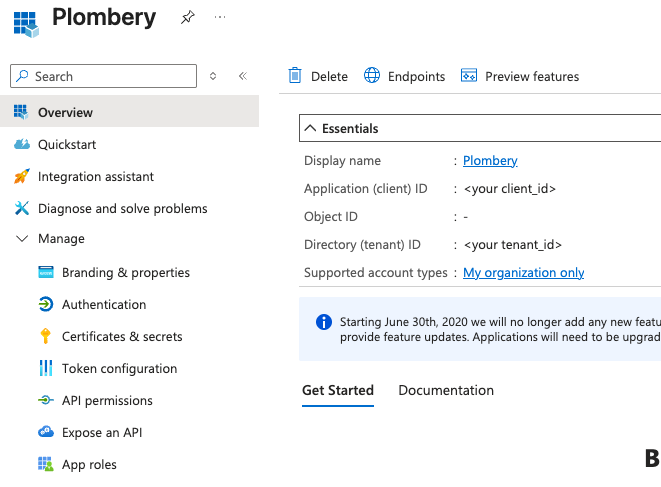Click the search magnifier icon
Viewport: 661px width, 487px height.
tap(22, 76)
